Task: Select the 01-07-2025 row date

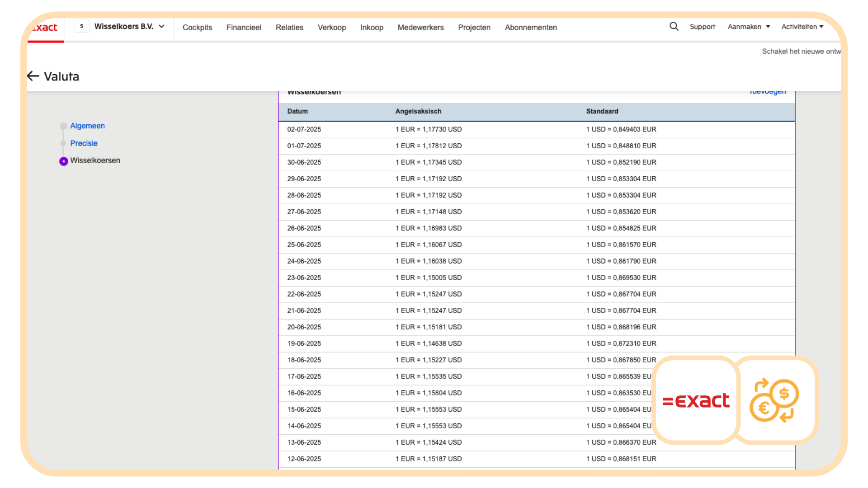Action: tap(304, 146)
